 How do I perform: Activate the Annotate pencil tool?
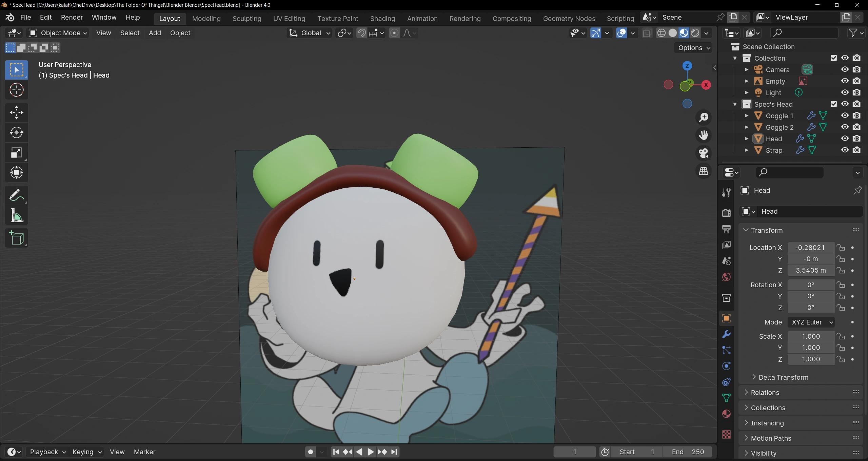16,195
